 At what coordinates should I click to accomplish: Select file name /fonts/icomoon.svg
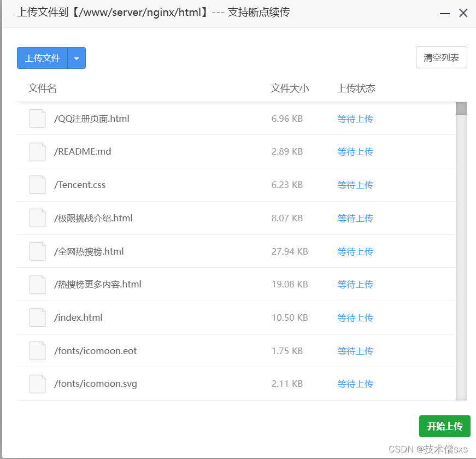click(96, 384)
